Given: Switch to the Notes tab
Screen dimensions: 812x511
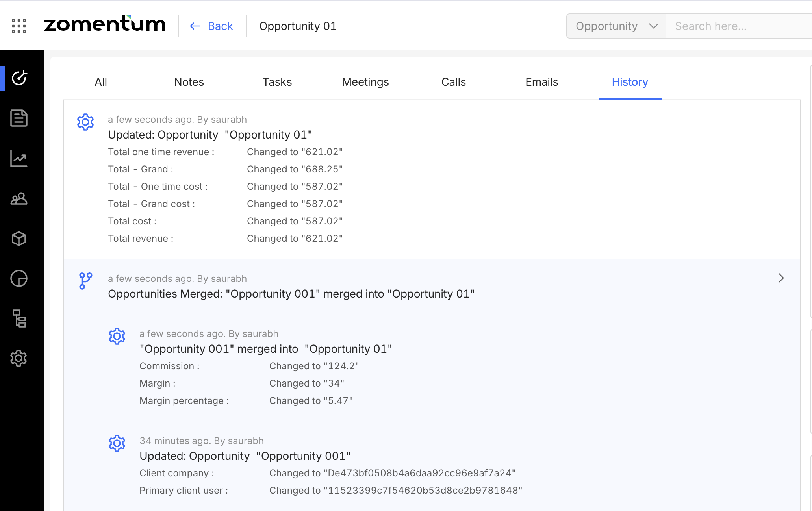Looking at the screenshot, I should pyautogui.click(x=189, y=82).
